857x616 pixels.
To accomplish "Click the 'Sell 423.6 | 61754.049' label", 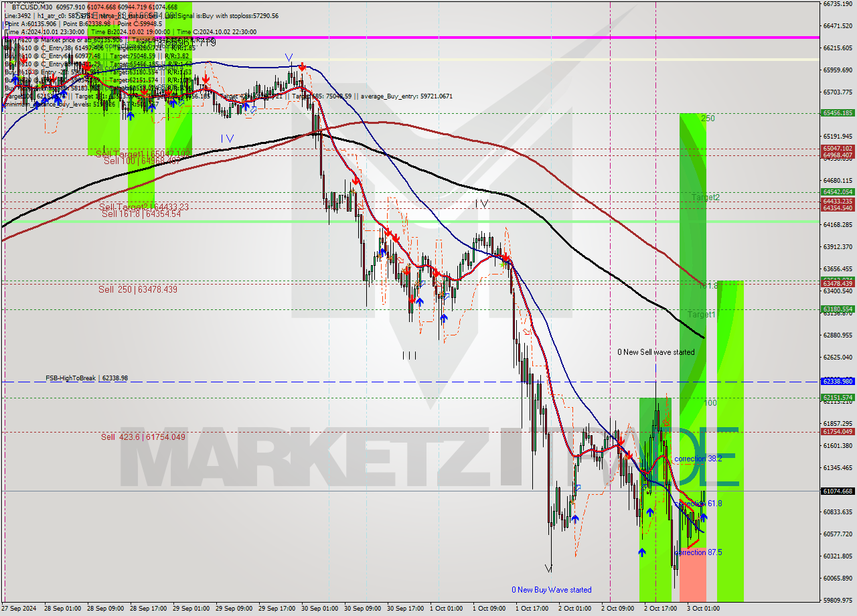I will [143, 437].
